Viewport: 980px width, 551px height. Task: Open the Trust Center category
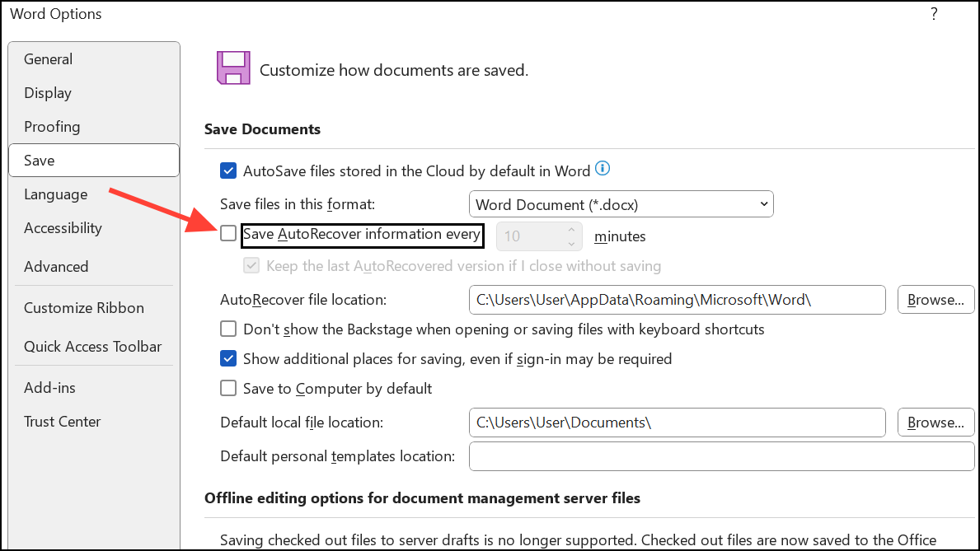click(x=62, y=422)
